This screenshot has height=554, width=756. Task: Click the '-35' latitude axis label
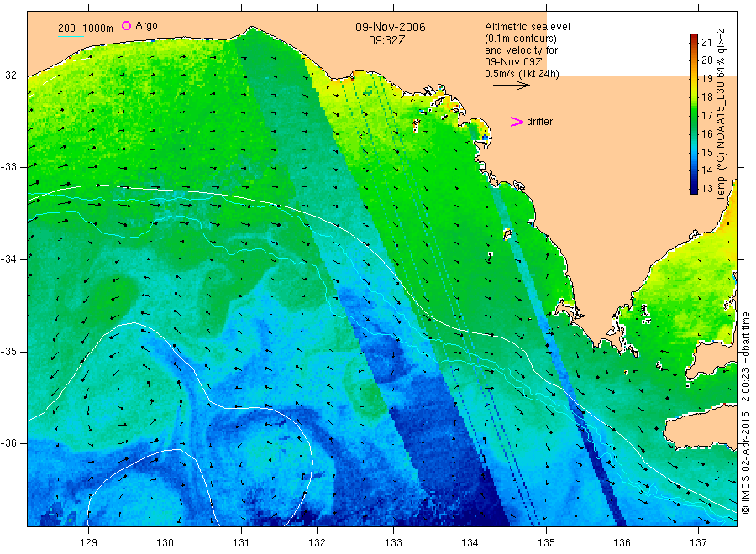pos(8,351)
